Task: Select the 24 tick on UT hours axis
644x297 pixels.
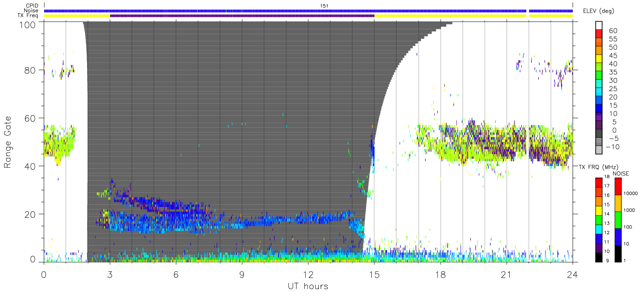Action: [573, 273]
